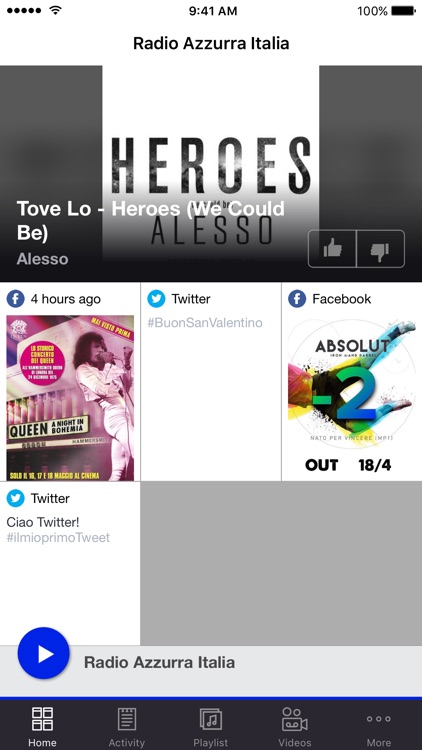Tap Facebook icon above Absolut post

pyautogui.click(x=297, y=299)
